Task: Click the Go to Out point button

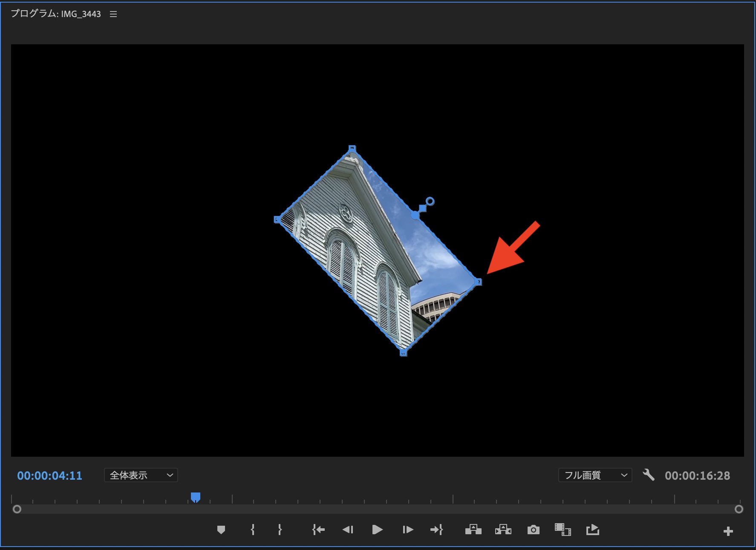Action: click(x=437, y=530)
